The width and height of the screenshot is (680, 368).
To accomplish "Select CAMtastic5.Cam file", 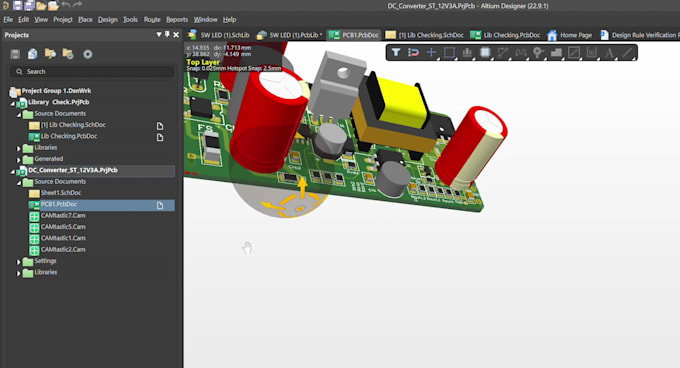I will coord(63,227).
